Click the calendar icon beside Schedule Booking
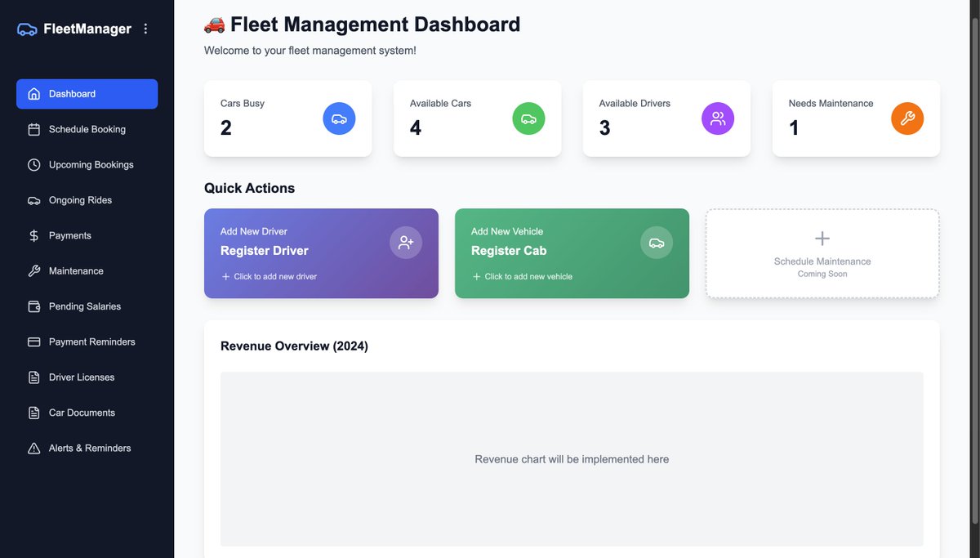Image resolution: width=980 pixels, height=558 pixels. pyautogui.click(x=33, y=129)
